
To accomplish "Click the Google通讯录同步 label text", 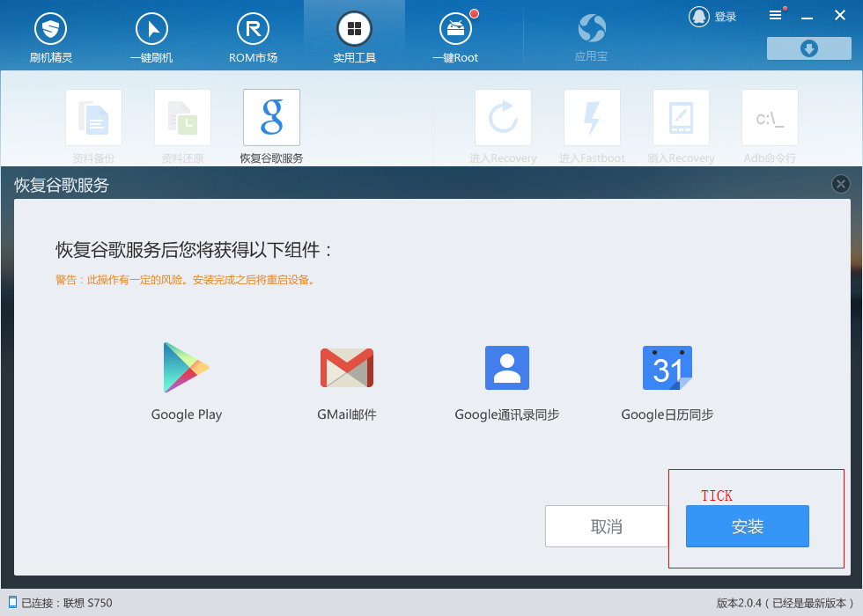I will [x=507, y=414].
